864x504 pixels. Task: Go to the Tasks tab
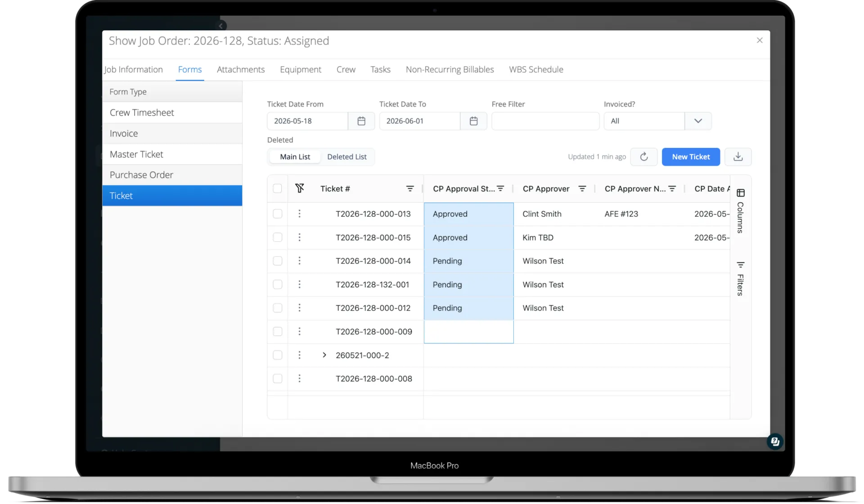click(x=380, y=70)
